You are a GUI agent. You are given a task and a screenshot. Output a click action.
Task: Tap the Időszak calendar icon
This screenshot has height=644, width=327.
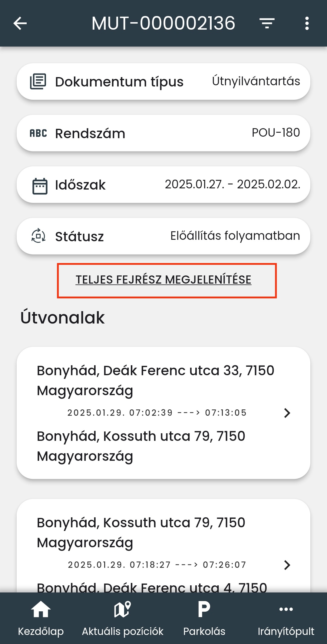tap(40, 186)
